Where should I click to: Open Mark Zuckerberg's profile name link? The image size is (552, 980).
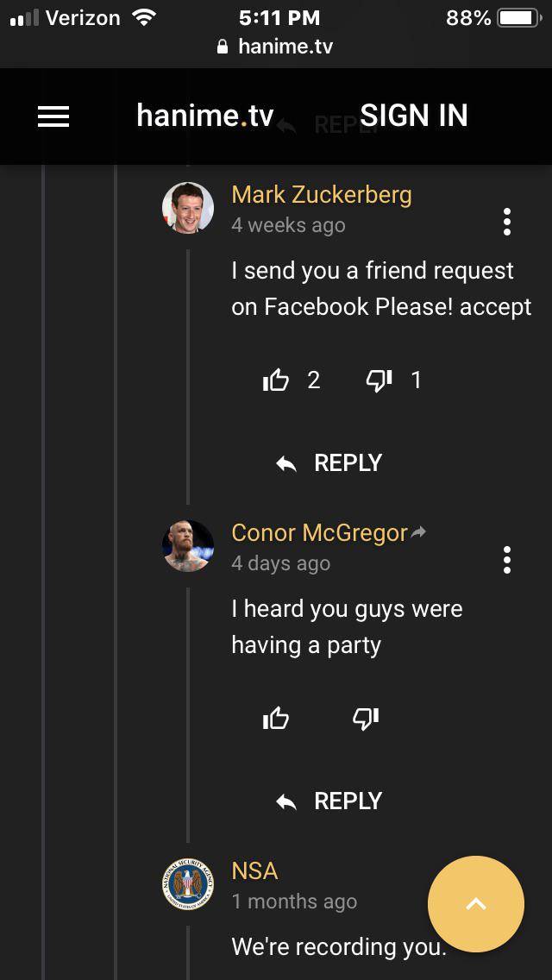coord(321,195)
